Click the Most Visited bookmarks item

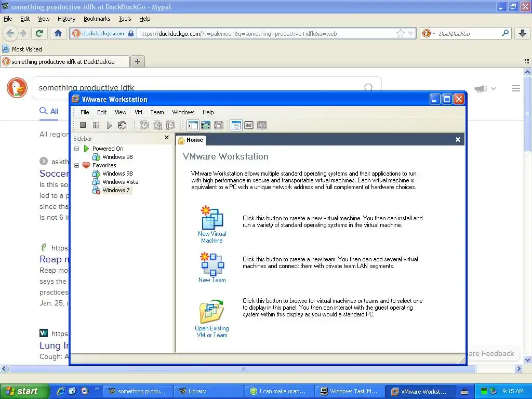[22, 49]
